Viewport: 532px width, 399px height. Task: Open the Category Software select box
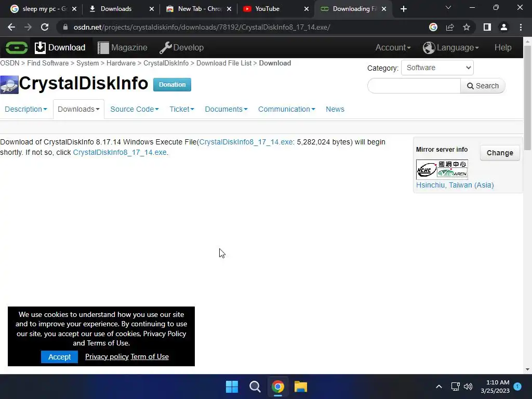437,68
